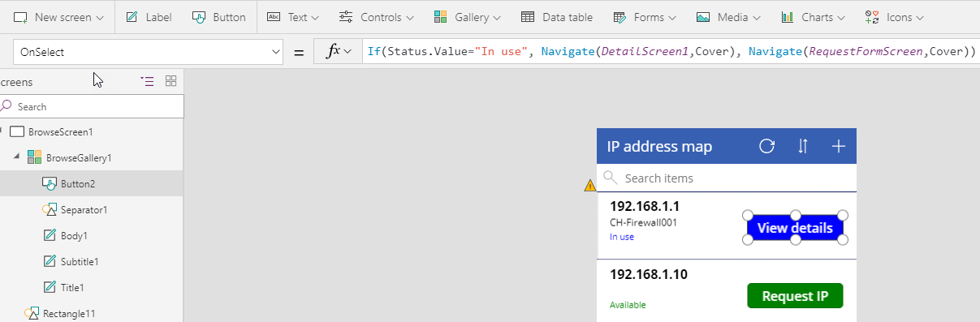Click the sort icon in app header
Screen dimensions: 980x322
[x=803, y=146]
